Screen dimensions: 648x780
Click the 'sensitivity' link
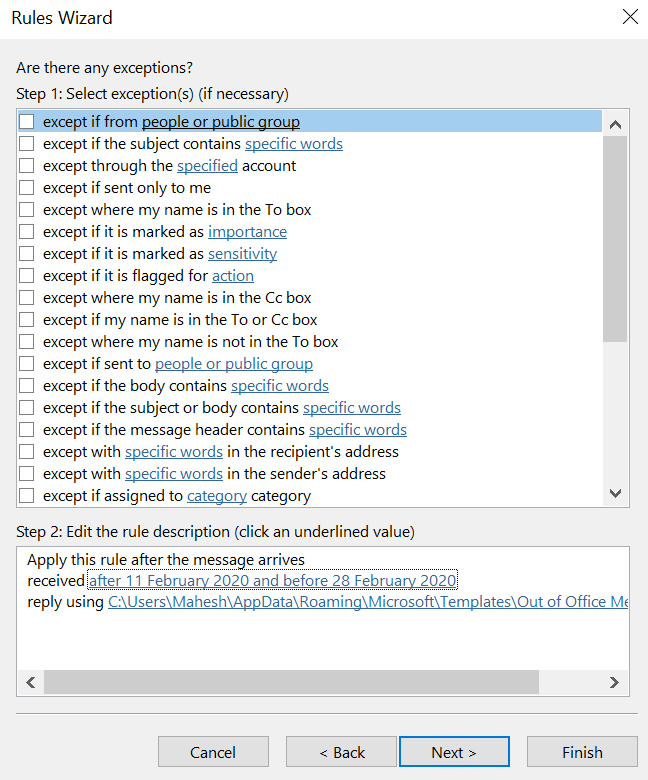(242, 254)
